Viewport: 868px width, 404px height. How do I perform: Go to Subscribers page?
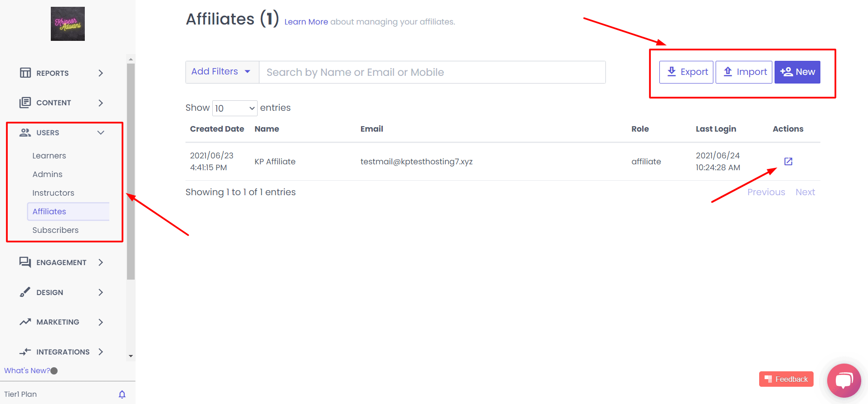coord(55,230)
